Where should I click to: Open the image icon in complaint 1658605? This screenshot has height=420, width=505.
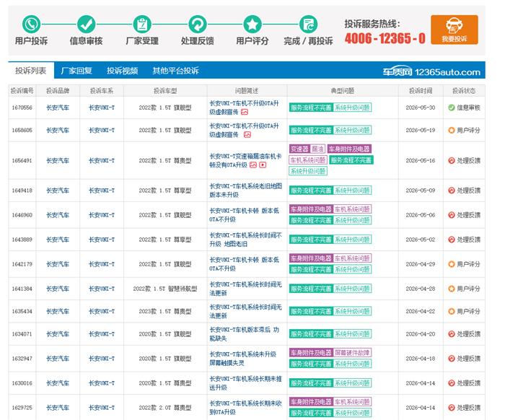(x=247, y=135)
